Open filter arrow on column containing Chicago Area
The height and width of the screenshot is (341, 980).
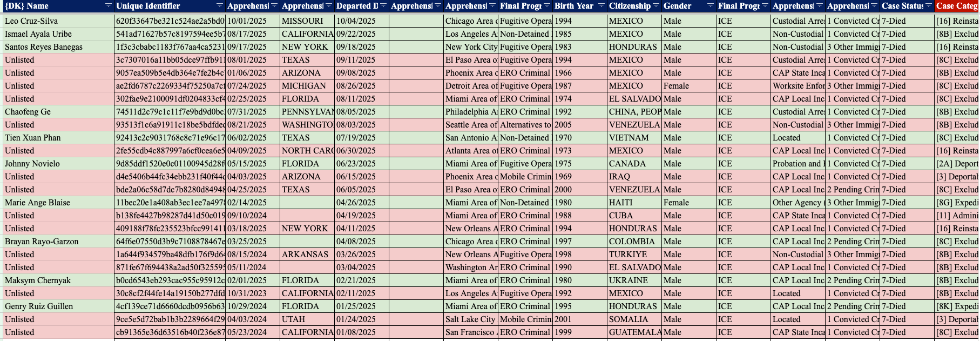tap(492, 6)
